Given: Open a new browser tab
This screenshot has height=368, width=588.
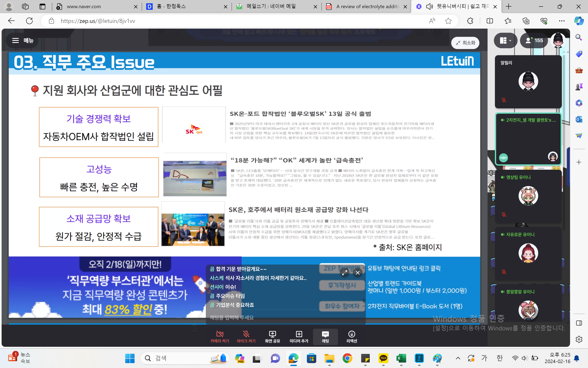Looking at the screenshot, I should (x=509, y=7).
